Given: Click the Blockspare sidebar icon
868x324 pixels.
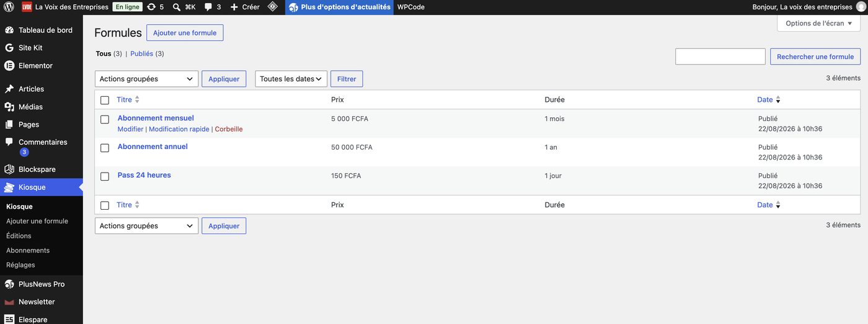Looking at the screenshot, I should 9,169.
